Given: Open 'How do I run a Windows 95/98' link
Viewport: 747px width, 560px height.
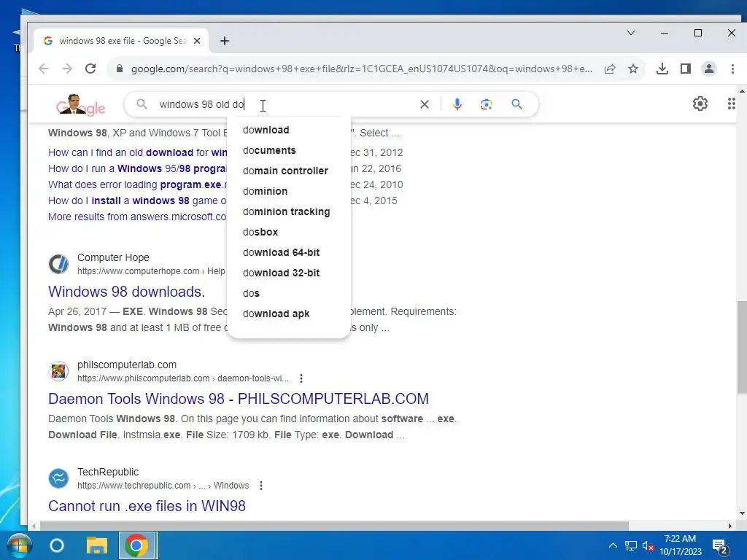Looking at the screenshot, I should tap(138, 168).
